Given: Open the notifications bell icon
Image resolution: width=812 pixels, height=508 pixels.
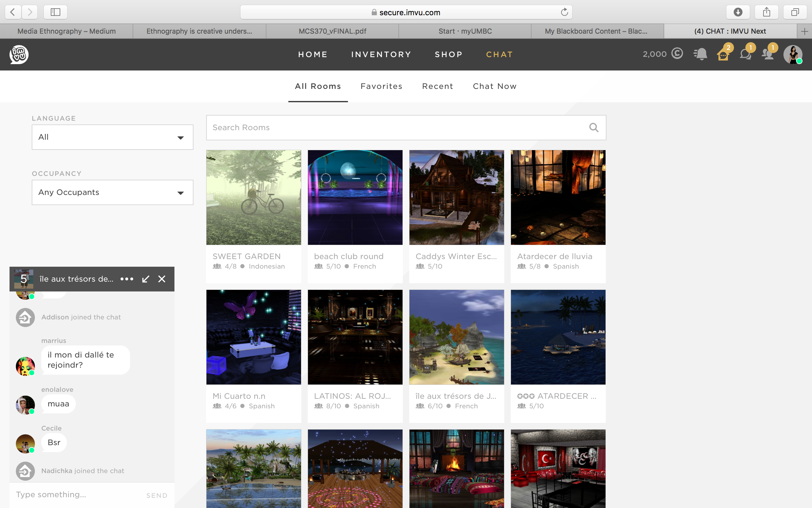Looking at the screenshot, I should pyautogui.click(x=701, y=54).
